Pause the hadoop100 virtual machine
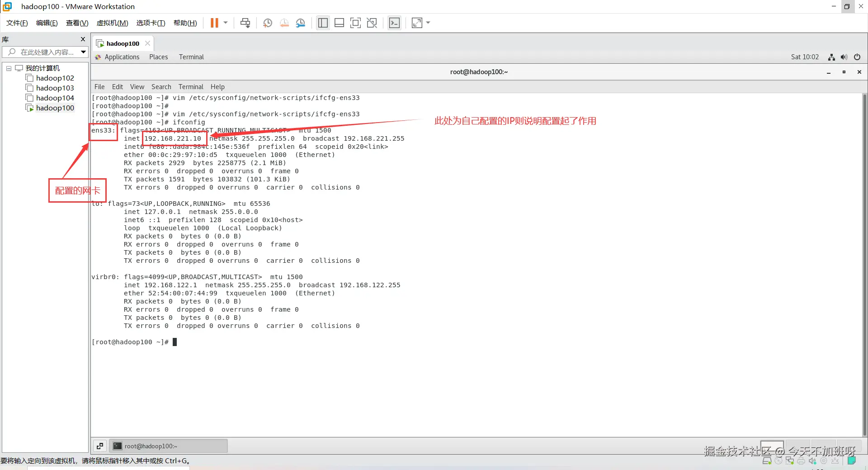The height and width of the screenshot is (470, 868). tap(214, 23)
